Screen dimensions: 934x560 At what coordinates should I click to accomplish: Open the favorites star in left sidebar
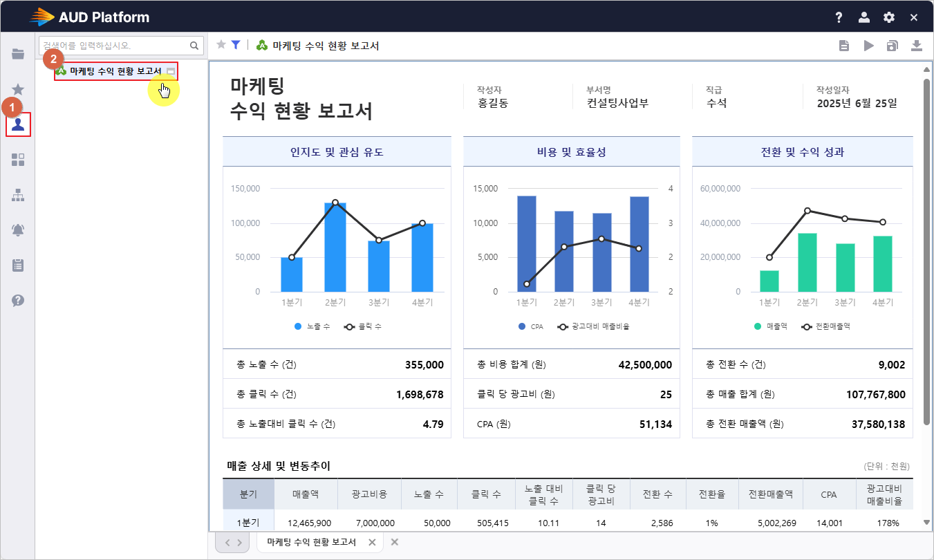click(x=18, y=89)
